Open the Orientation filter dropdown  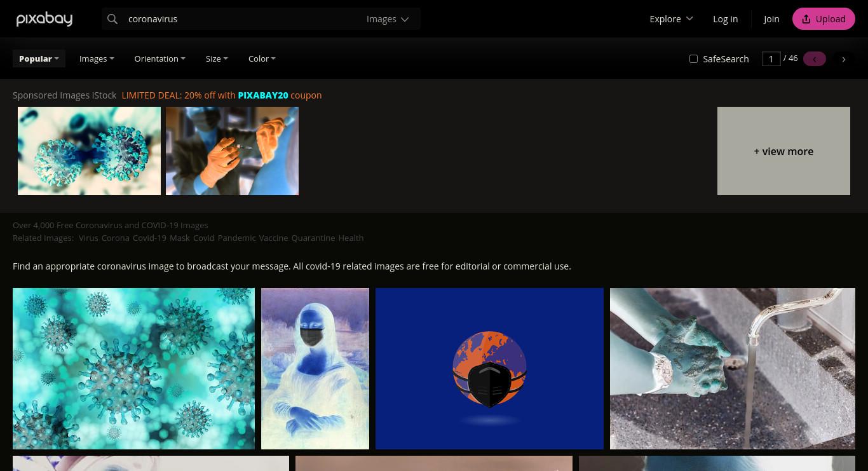point(159,58)
